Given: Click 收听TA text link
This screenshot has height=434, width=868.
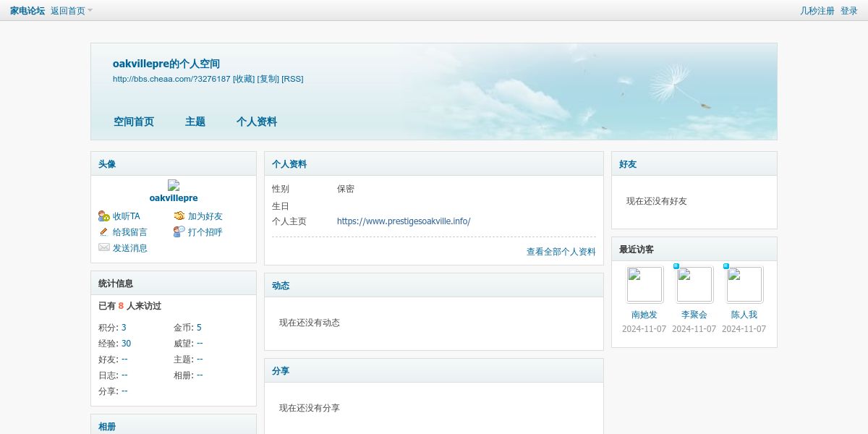Looking at the screenshot, I should 127,216.
